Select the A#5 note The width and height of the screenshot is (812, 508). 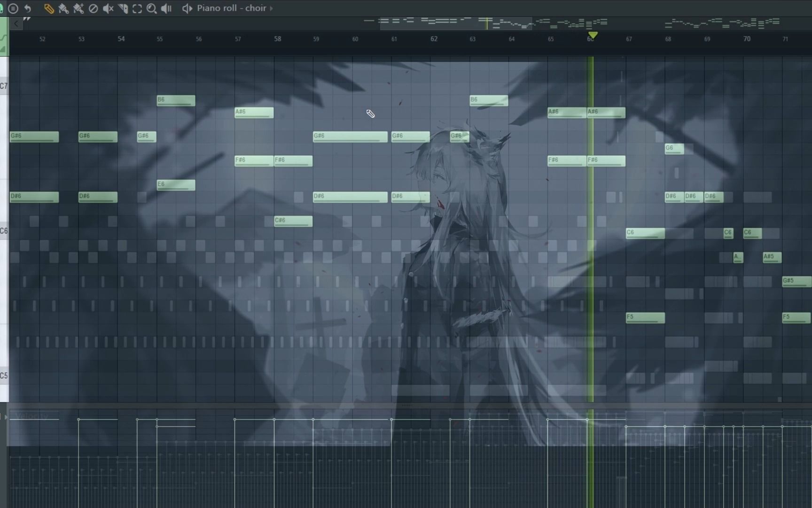772,257
